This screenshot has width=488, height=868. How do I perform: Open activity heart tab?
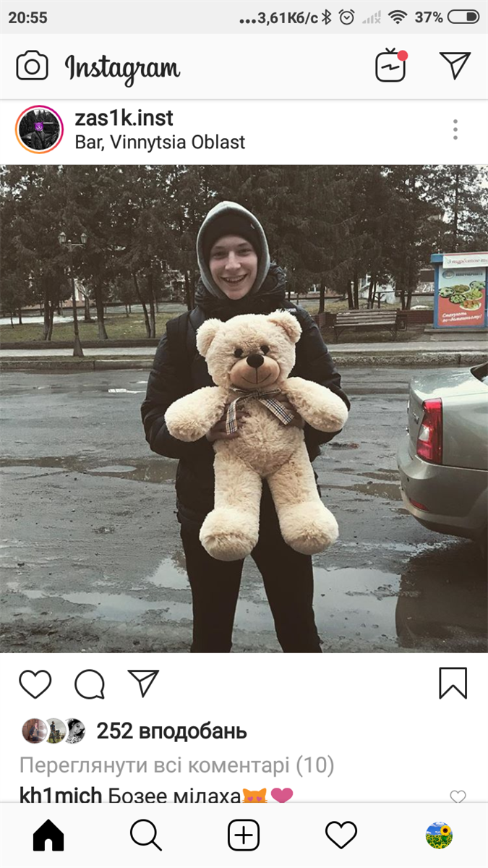pos(341,836)
